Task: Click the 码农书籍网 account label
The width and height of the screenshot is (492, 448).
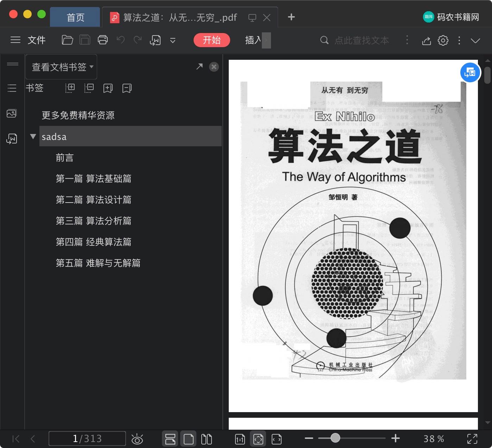Action: point(458,17)
